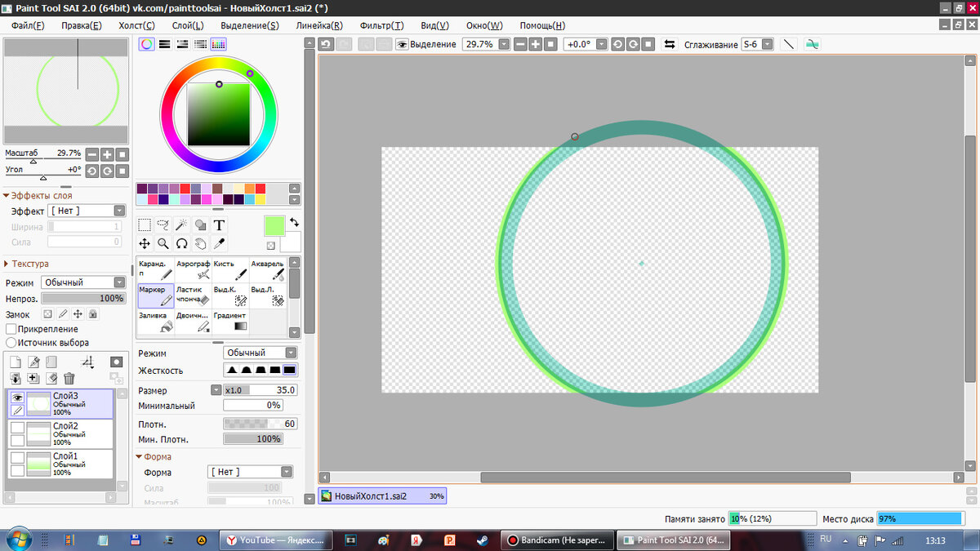Pick the shape tool
Viewport: 980px width, 551px height.
point(201,224)
